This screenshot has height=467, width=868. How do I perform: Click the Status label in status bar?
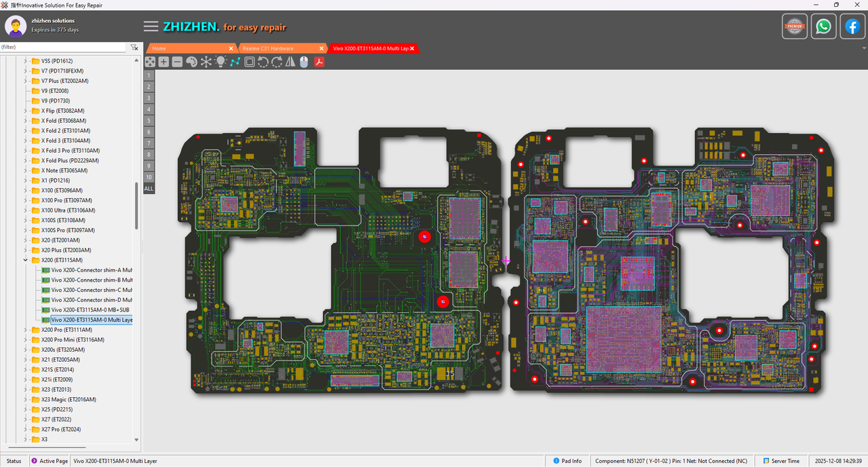point(14,461)
